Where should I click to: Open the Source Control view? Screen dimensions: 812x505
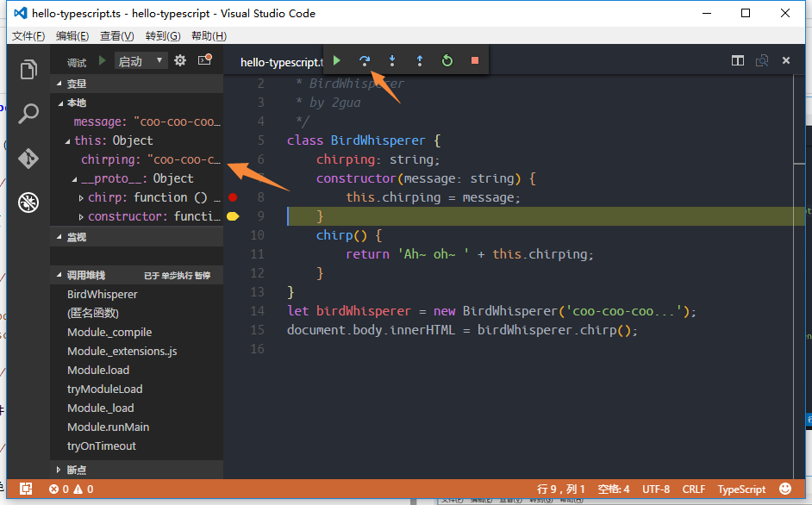point(28,158)
